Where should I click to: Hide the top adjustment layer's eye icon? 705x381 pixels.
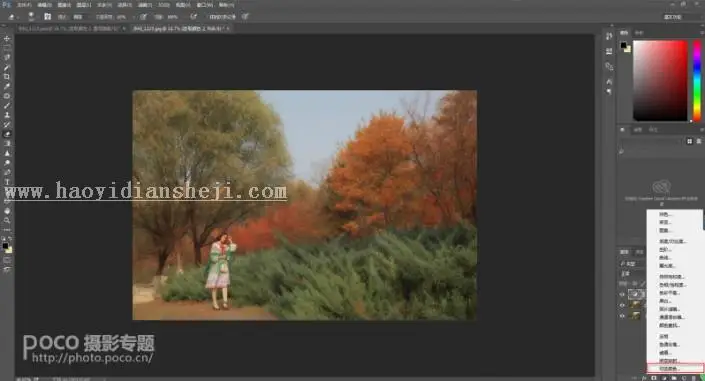622,295
